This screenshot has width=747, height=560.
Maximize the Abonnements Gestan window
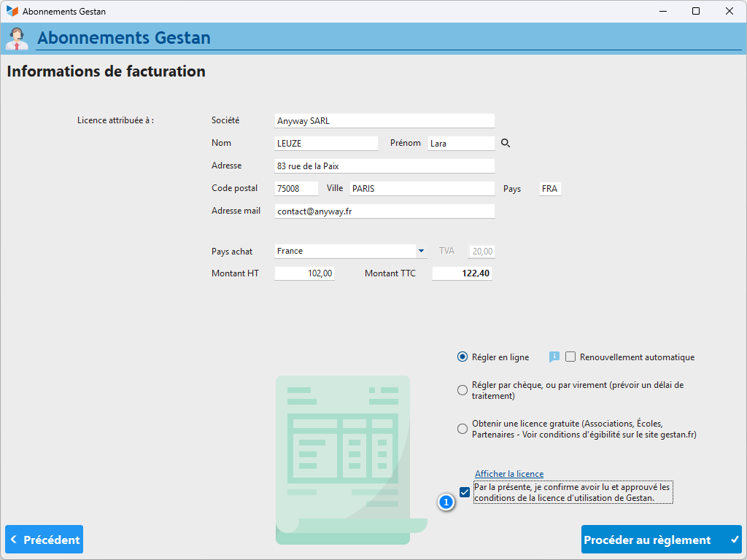click(696, 12)
